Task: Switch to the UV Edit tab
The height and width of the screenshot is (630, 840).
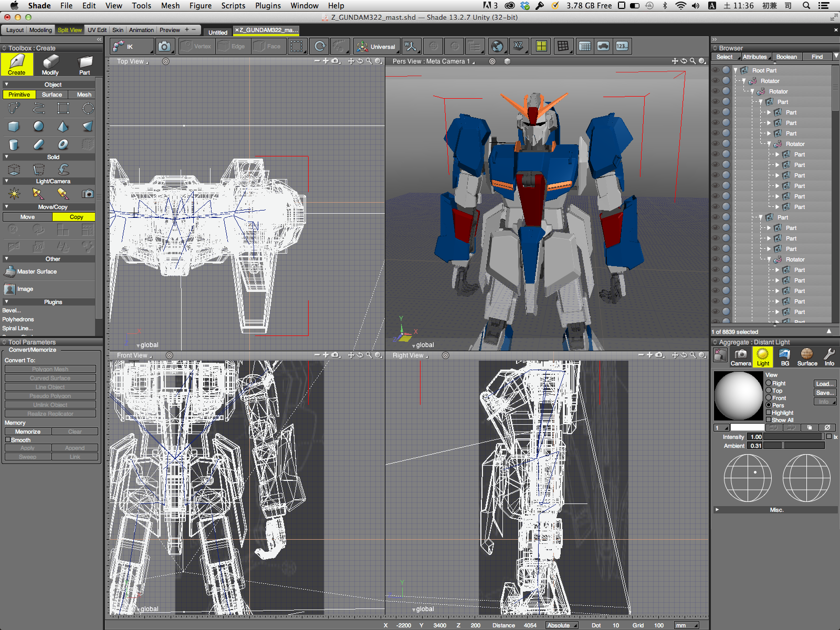Action: 97,30
